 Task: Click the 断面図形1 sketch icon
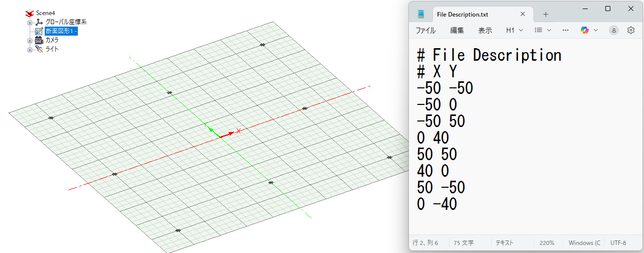(x=39, y=31)
